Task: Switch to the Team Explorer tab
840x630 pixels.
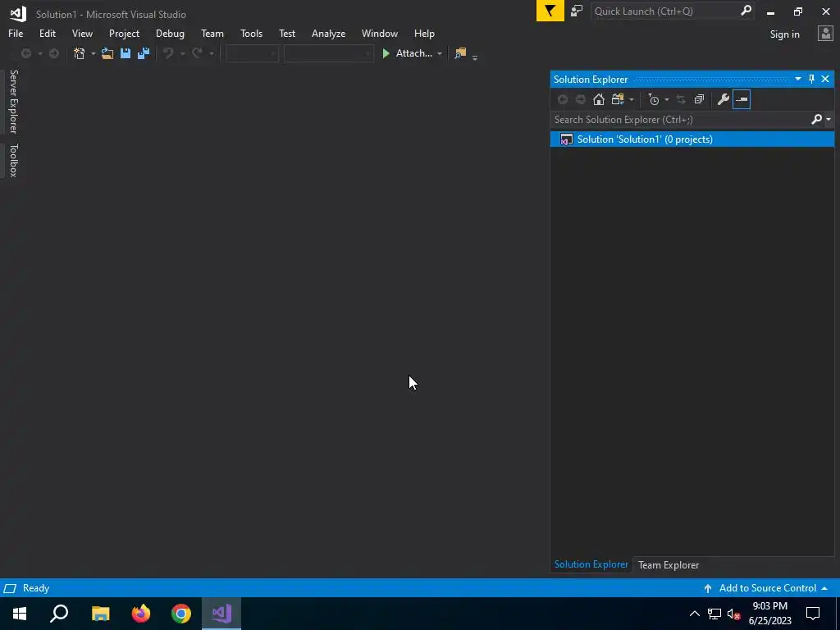Action: pos(668,564)
